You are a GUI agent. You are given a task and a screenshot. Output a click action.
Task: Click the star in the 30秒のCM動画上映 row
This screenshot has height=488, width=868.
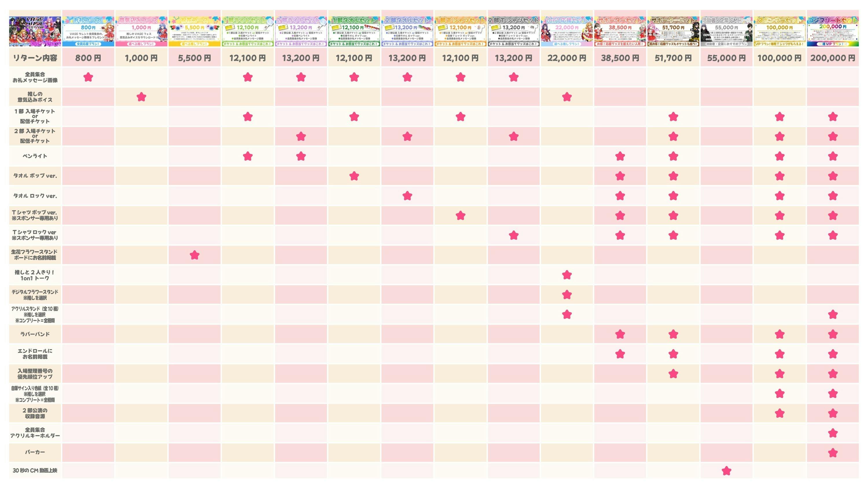[x=726, y=470]
